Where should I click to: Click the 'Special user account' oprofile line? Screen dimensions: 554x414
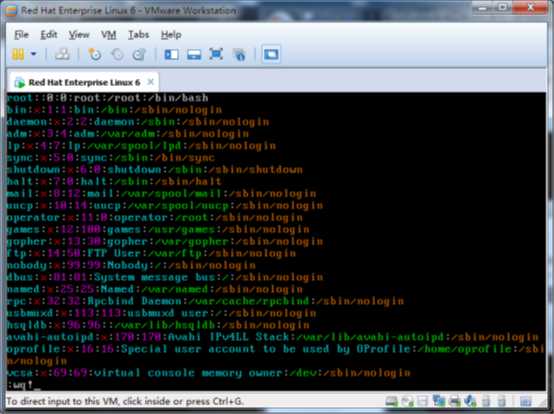pos(276,355)
